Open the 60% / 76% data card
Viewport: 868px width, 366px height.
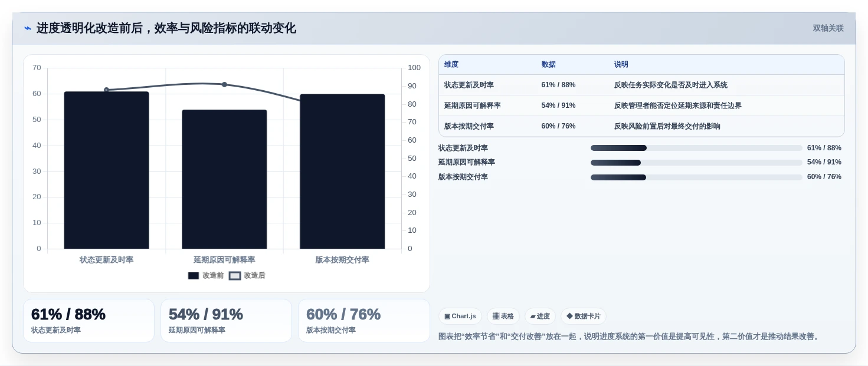pyautogui.click(x=364, y=321)
